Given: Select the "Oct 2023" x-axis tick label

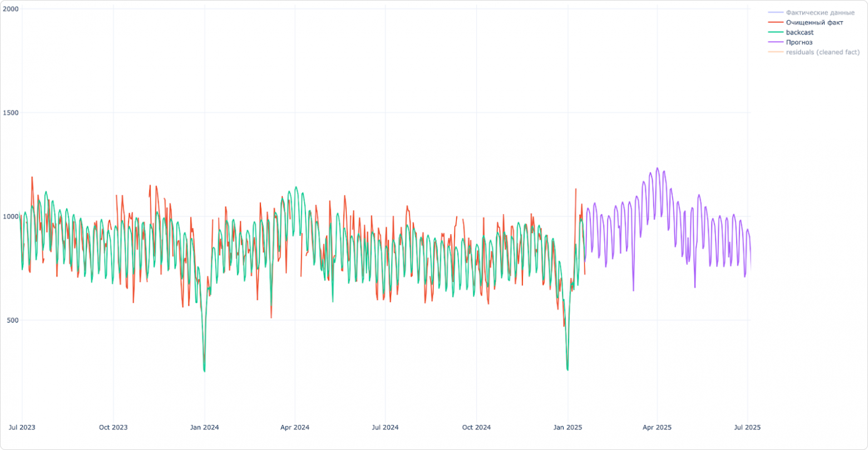Looking at the screenshot, I should tap(113, 427).
